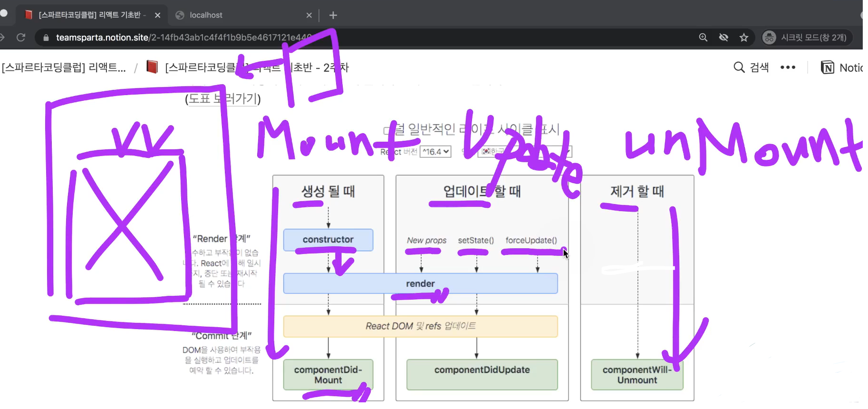Click the 업데이트 할 때 column heading
The height and width of the screenshot is (409, 868).
click(x=482, y=191)
